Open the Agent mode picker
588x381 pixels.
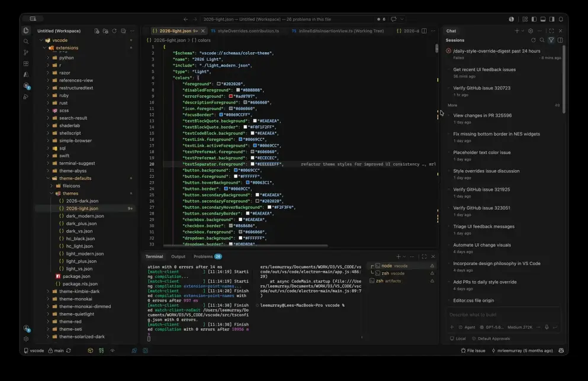[467, 327]
